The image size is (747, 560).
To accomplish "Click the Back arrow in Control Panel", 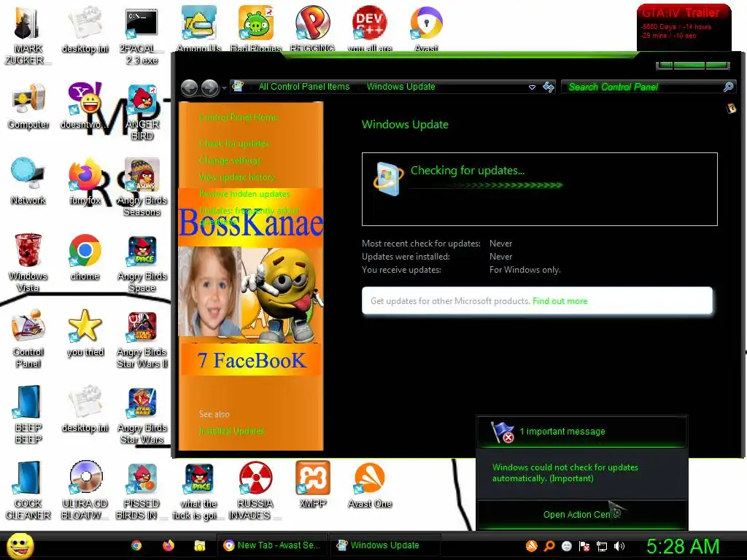I will pyautogui.click(x=190, y=87).
